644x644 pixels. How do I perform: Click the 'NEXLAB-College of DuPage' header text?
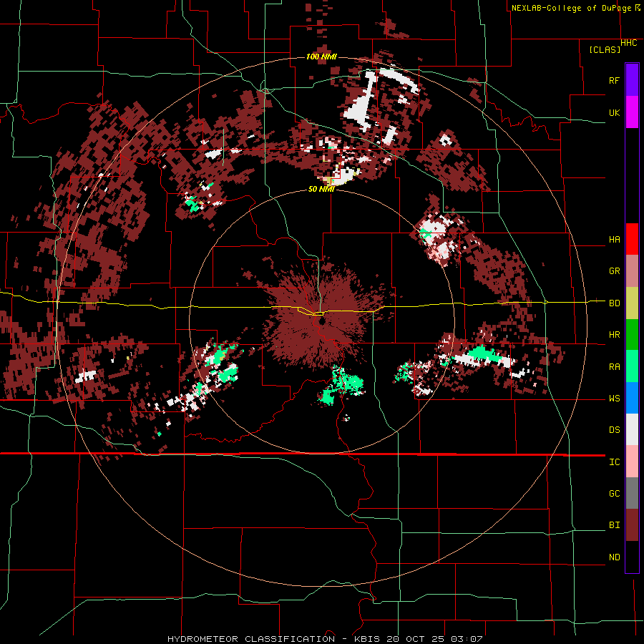pyautogui.click(x=571, y=8)
